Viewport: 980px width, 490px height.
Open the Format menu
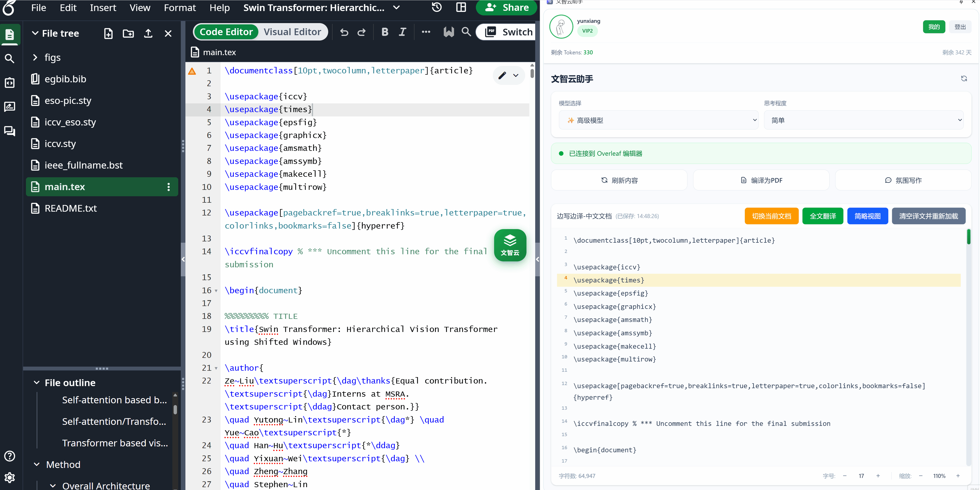[x=180, y=8]
